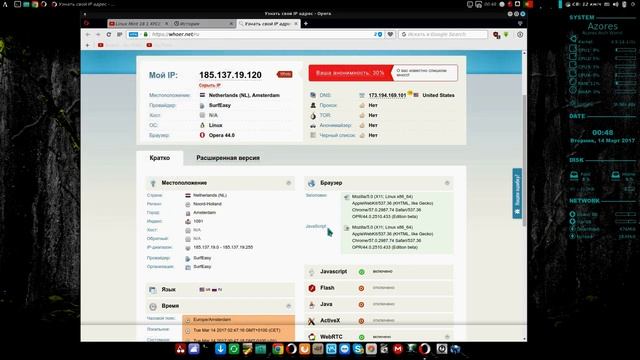Select the Узнать свой IP адрес tab
The height and width of the screenshot is (360, 640).
(268, 24)
